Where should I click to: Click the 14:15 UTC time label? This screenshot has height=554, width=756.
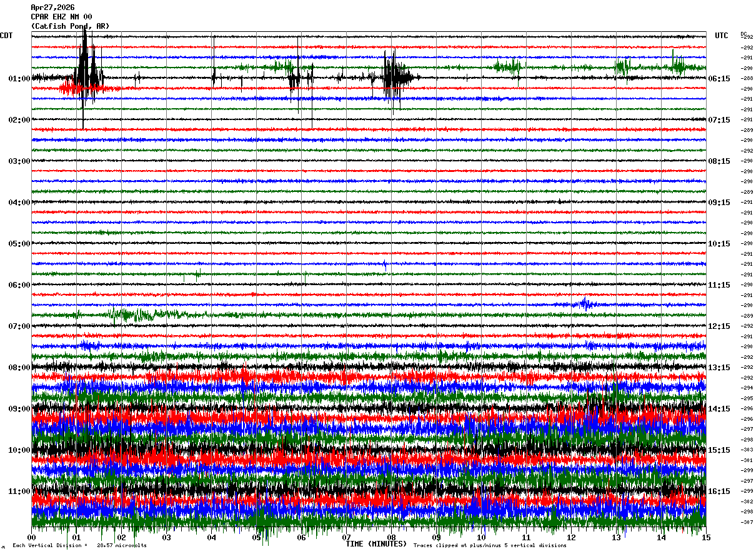coord(719,409)
